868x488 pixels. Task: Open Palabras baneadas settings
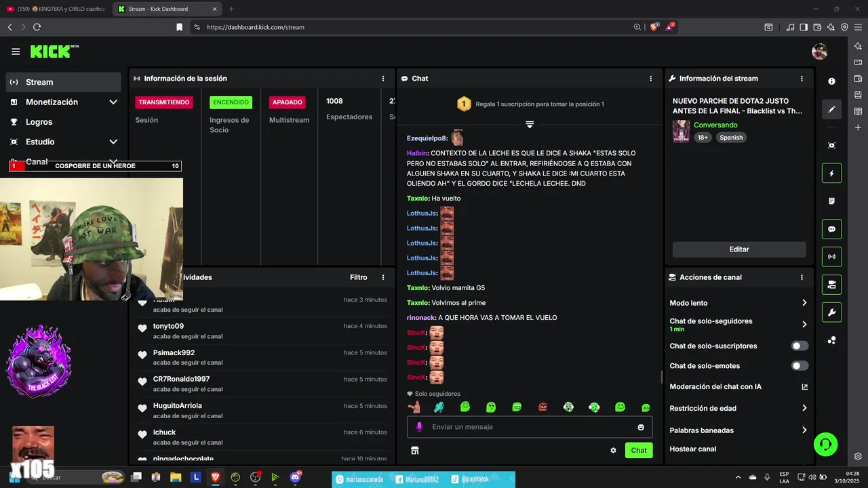pyautogui.click(x=738, y=430)
